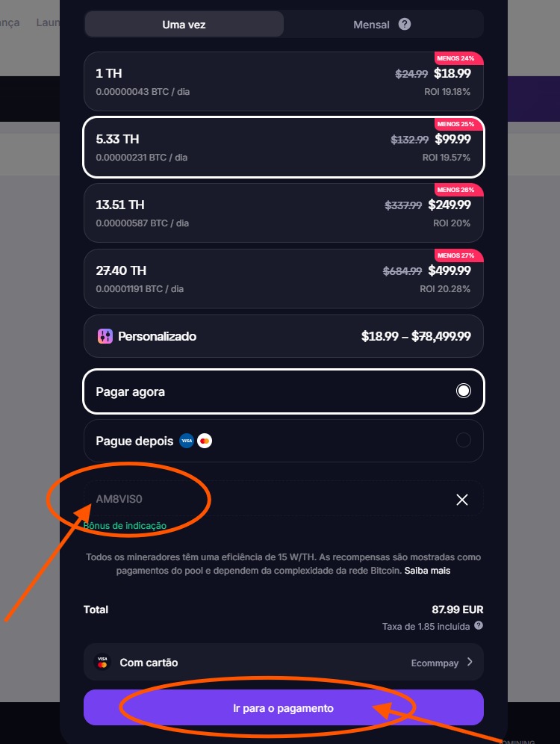Click the Ir para o pagamento button
560x744 pixels.
coord(284,707)
